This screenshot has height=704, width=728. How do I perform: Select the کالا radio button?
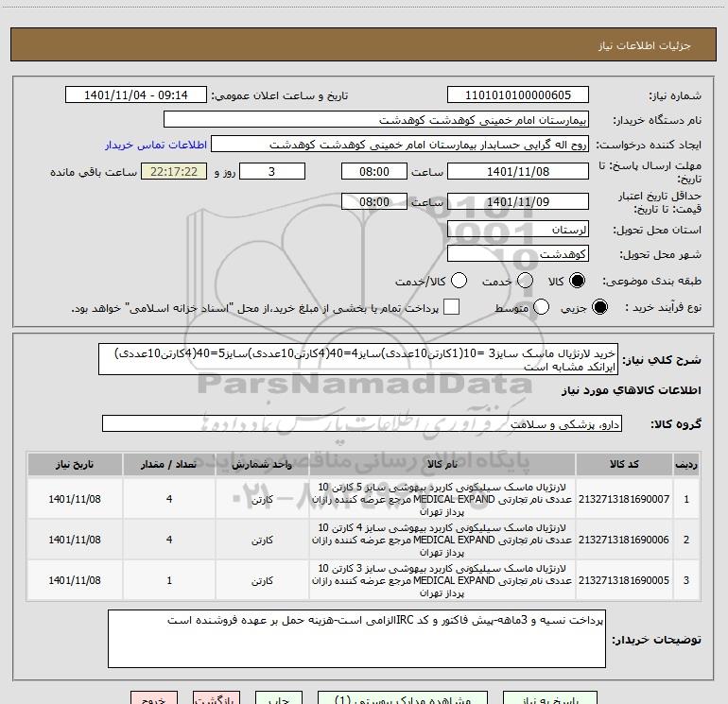click(x=577, y=281)
